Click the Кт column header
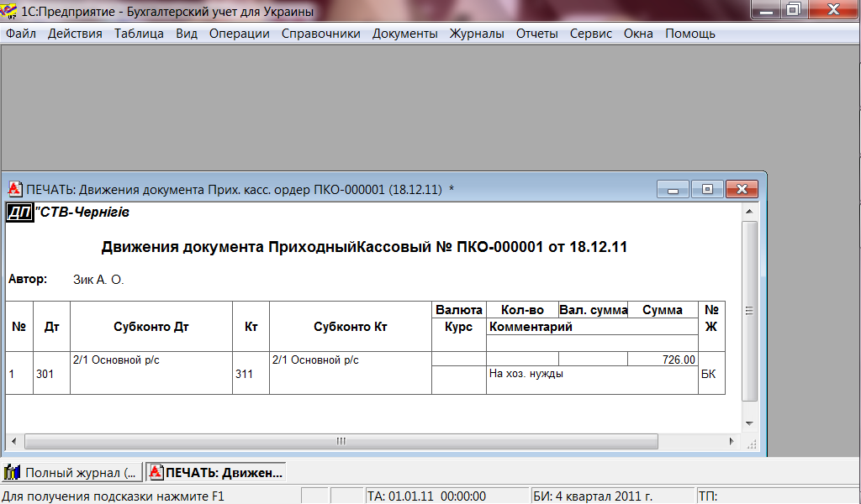861x504 pixels. 251,326
